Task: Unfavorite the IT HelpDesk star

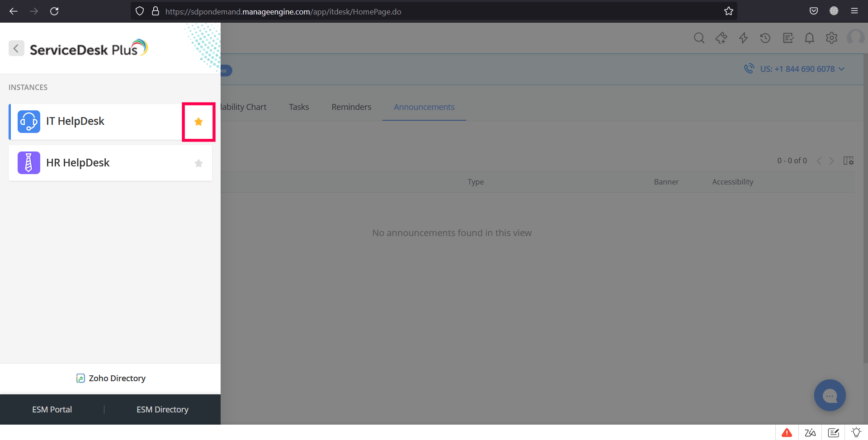Action: click(x=198, y=122)
